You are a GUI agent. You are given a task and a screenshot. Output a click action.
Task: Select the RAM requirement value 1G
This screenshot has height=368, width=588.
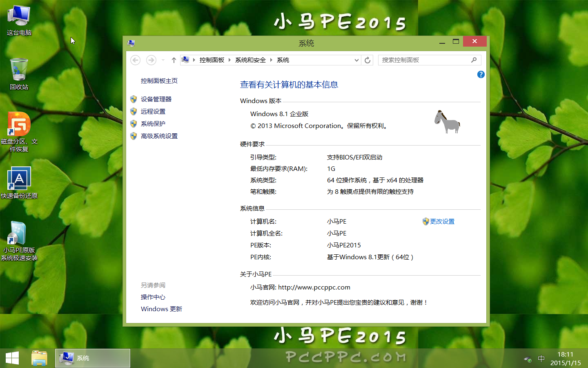point(331,169)
